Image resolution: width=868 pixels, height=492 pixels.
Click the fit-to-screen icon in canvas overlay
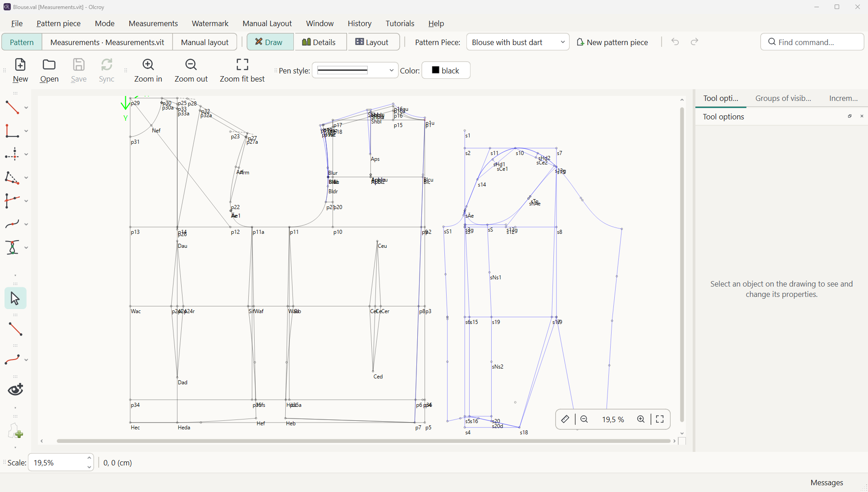660,419
